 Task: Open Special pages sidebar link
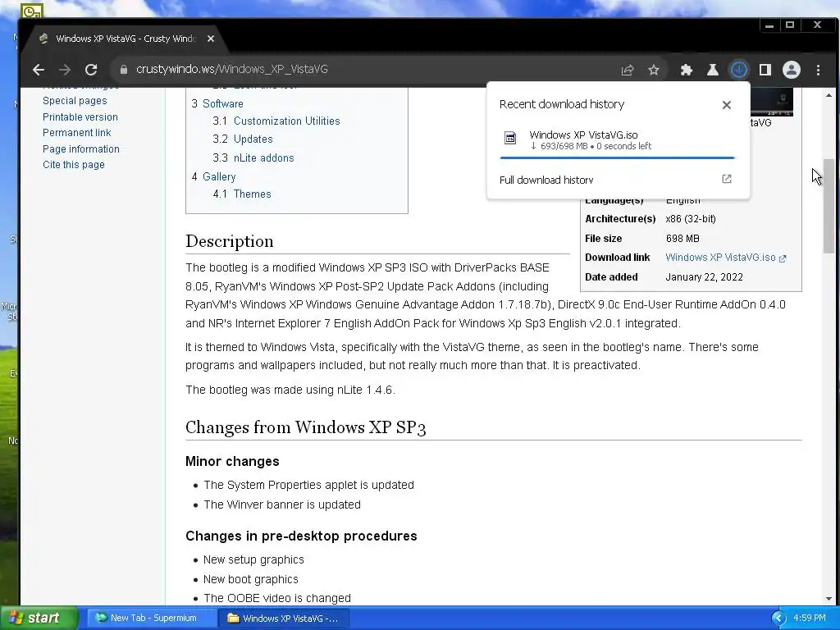point(75,101)
